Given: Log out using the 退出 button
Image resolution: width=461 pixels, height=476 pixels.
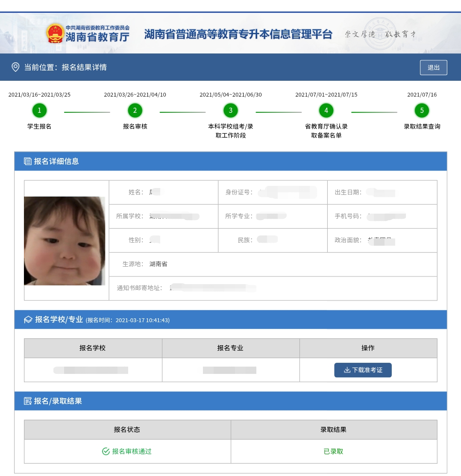Looking at the screenshot, I should [x=434, y=68].
